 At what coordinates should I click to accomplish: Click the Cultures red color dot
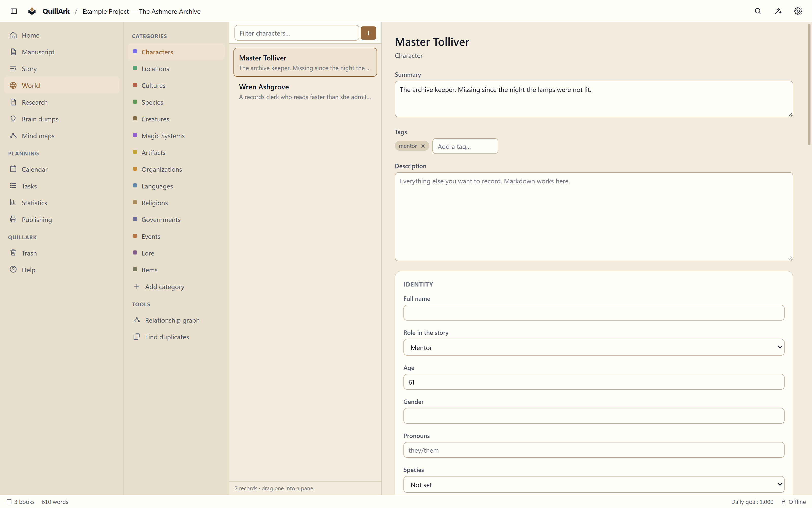pos(135,85)
